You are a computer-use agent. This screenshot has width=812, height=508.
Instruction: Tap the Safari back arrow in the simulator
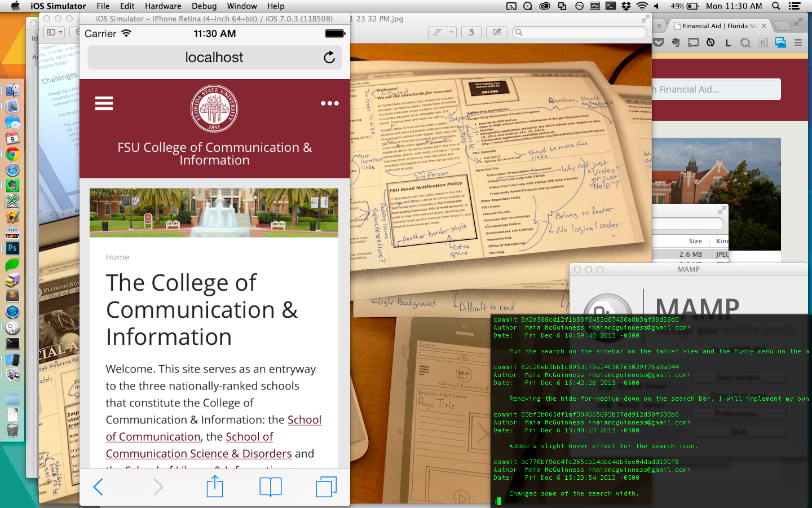(98, 487)
